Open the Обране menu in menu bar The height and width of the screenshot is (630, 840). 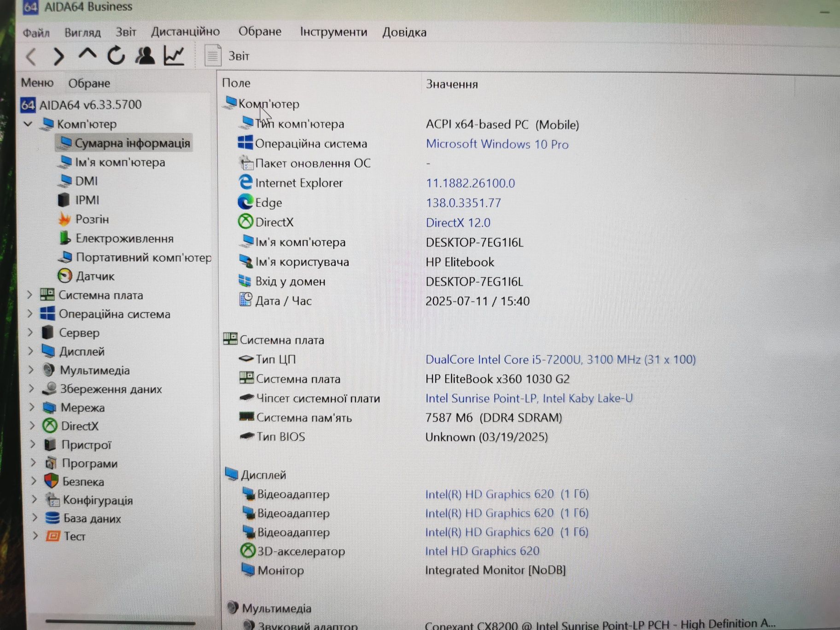tap(260, 31)
